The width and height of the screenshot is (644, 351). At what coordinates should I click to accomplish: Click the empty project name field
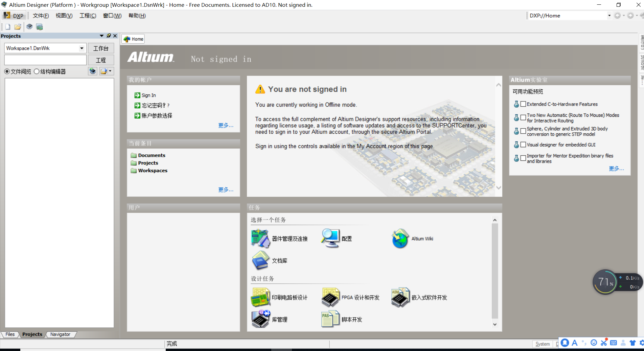(x=45, y=60)
